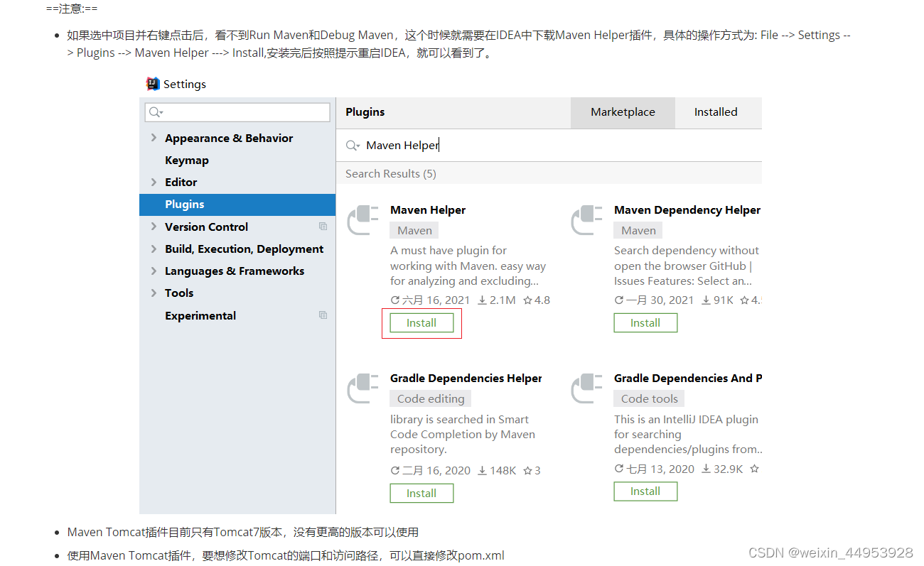Install the Maven Dependency Helper plugin

click(645, 323)
